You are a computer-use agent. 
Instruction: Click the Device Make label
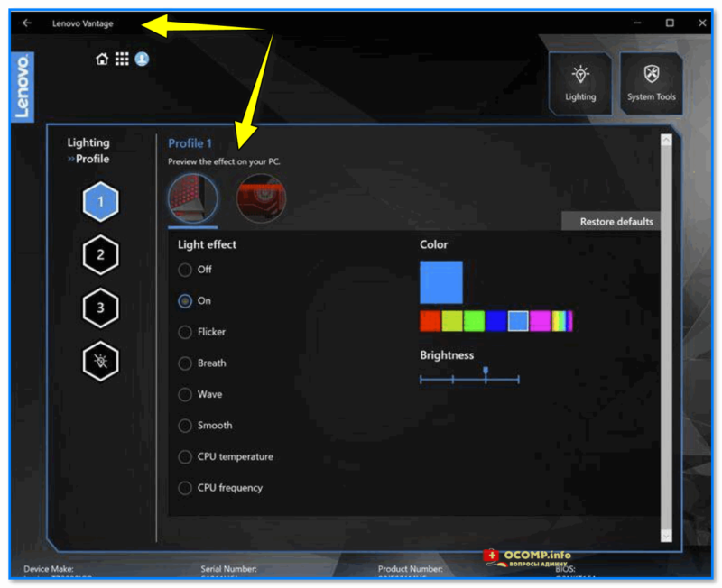click(x=49, y=569)
